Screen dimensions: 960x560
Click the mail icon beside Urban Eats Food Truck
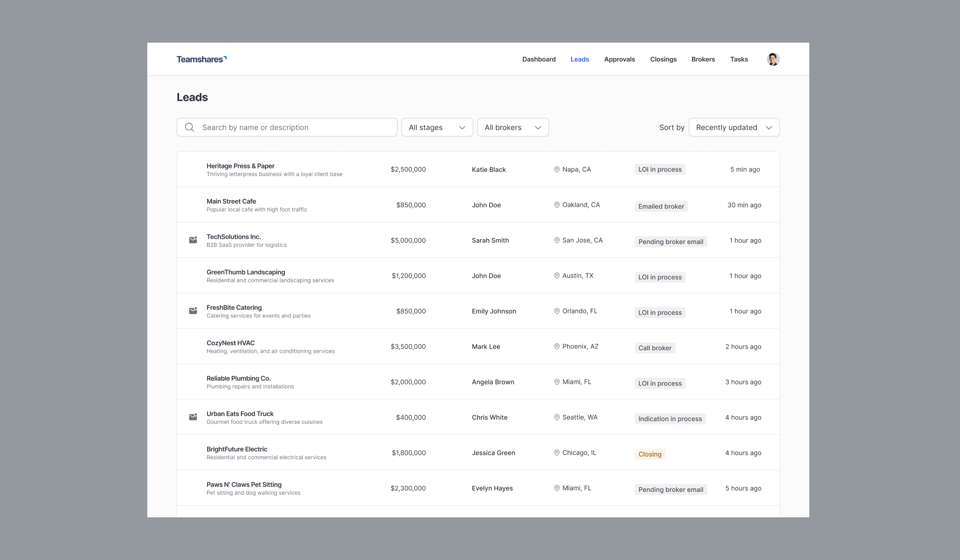[x=193, y=417]
